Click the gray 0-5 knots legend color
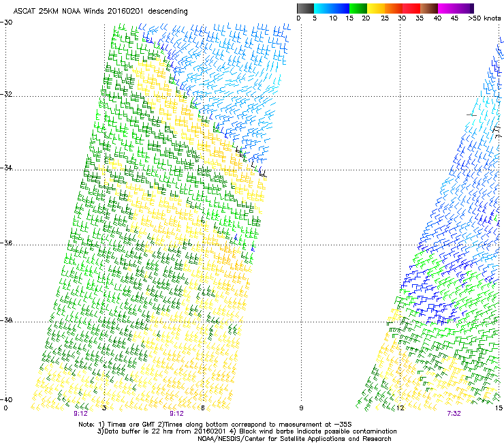The height and width of the screenshot is (443, 504). (x=305, y=8)
